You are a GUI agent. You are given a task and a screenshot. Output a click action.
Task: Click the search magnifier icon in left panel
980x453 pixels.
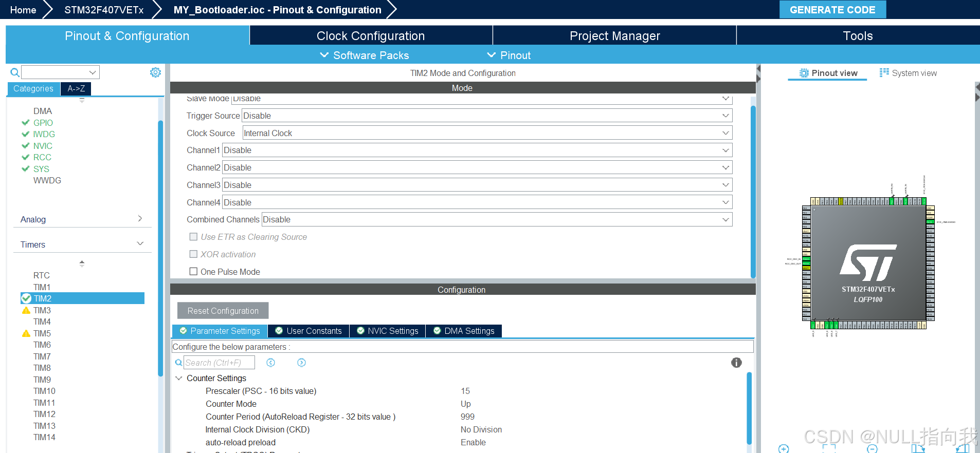(15, 72)
